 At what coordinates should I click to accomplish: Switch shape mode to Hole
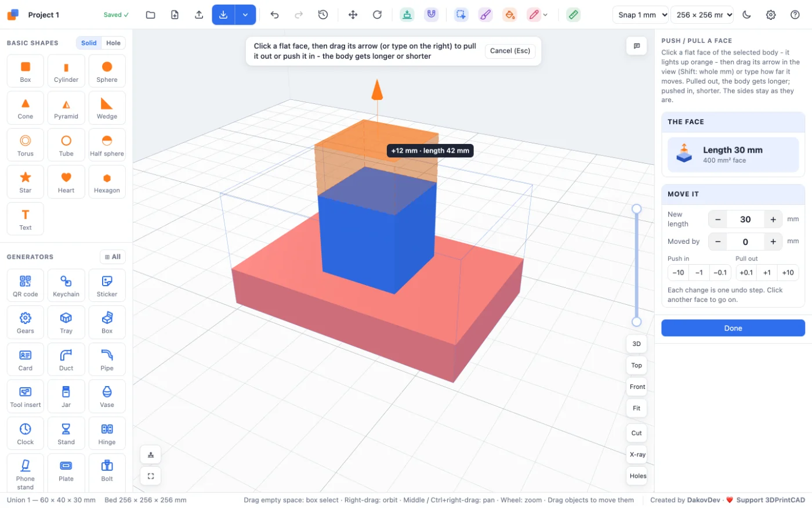click(114, 43)
